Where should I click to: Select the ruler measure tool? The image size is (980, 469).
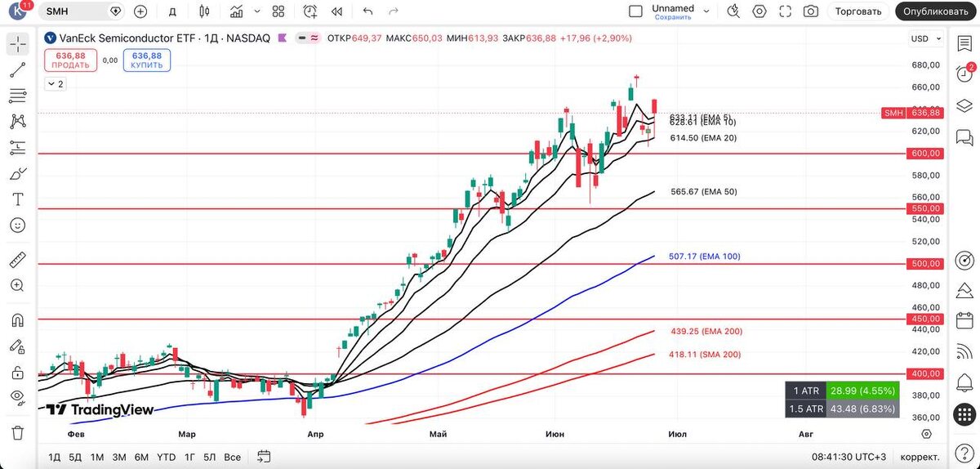(x=18, y=261)
